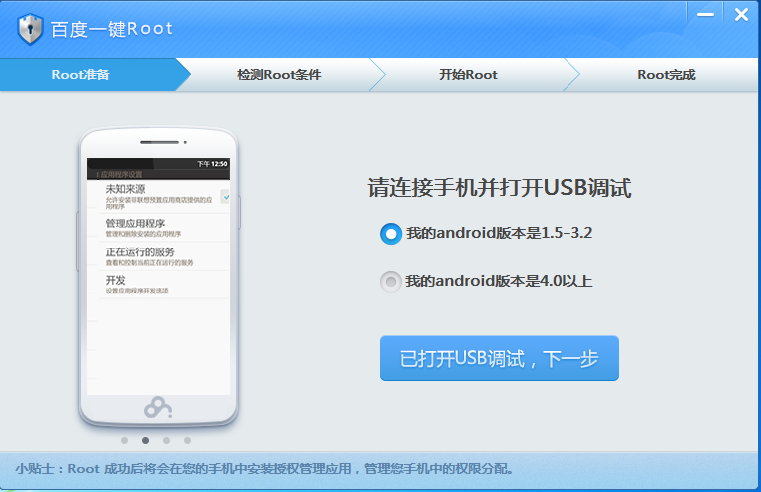Select the 检测Root条件 step tab

pos(279,75)
